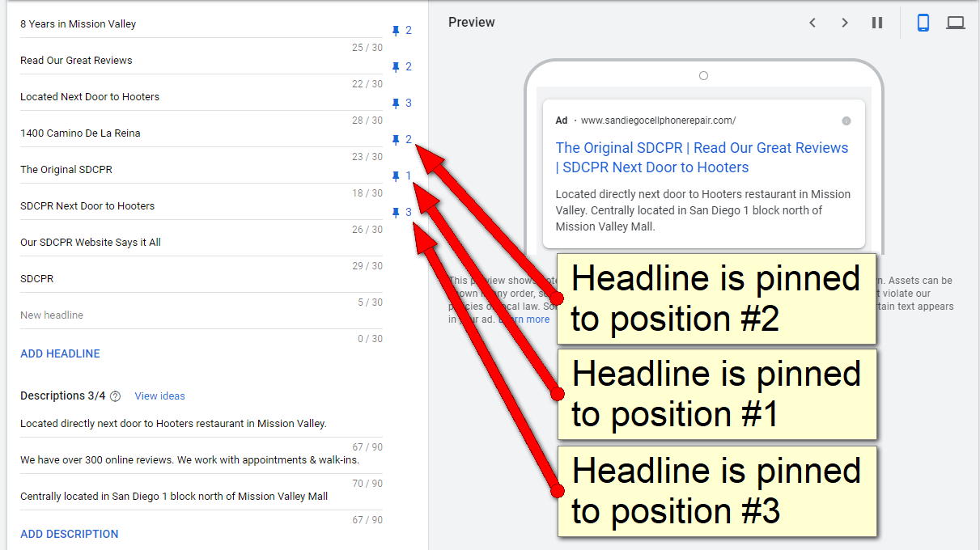Click the pin for Located Next Door to Hooters

coord(401,104)
